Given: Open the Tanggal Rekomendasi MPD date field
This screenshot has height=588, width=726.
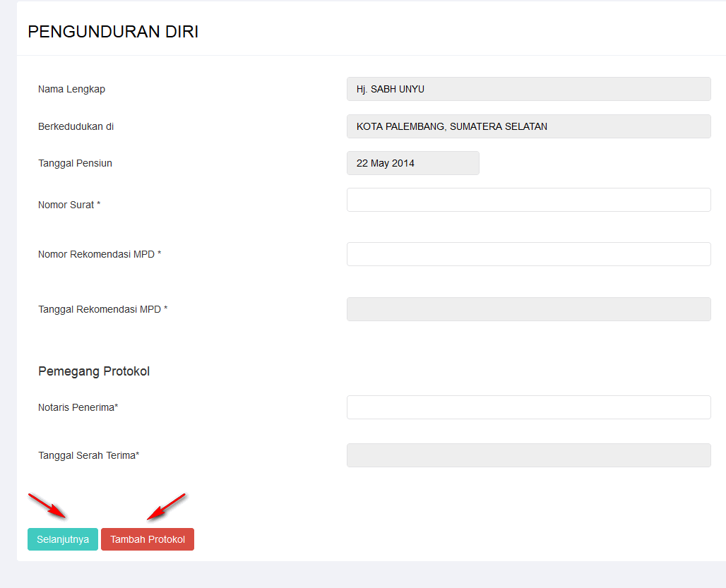Looking at the screenshot, I should tap(528, 309).
